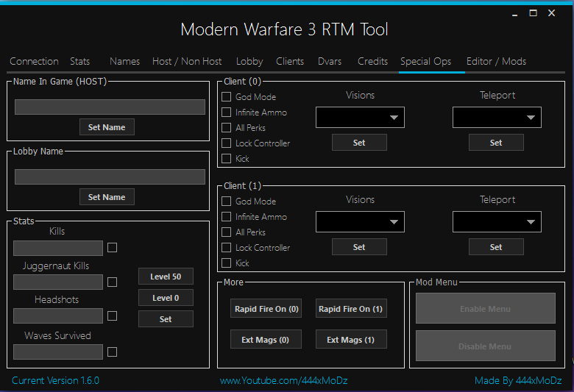This screenshot has height=392, width=574.
Task: Check Kick for Client (0)
Action: point(226,158)
